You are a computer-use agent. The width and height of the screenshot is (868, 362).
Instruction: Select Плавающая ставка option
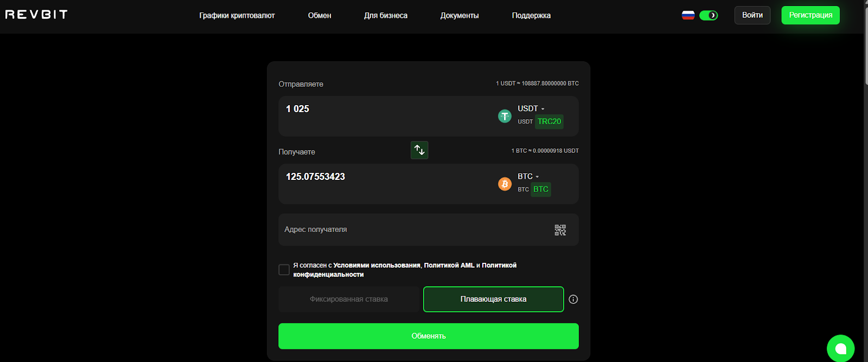(x=494, y=299)
